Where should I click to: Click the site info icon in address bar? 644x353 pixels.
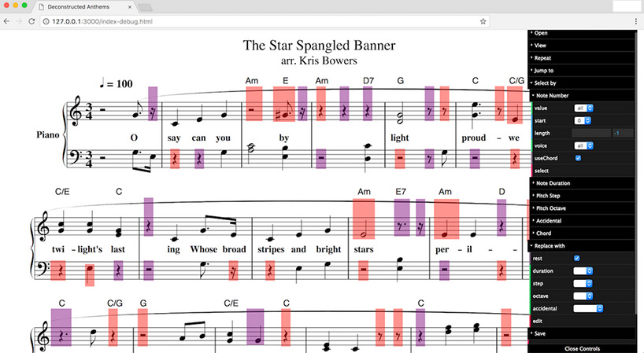tap(46, 21)
